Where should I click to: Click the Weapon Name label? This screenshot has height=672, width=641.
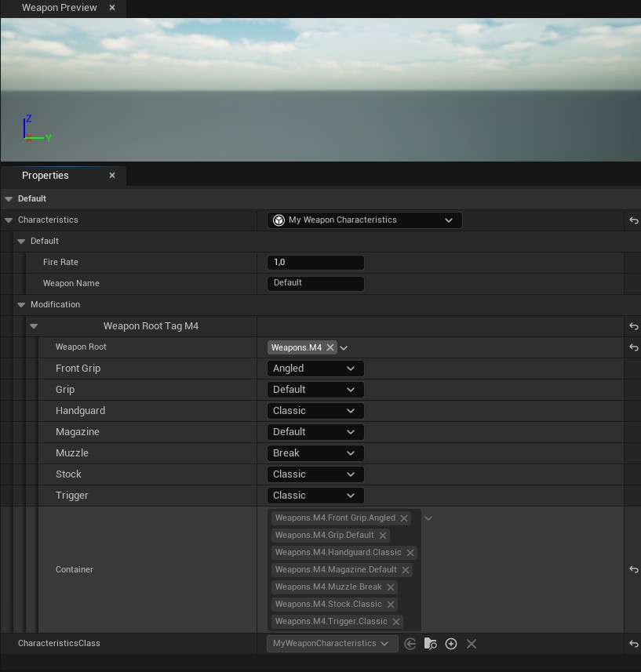pos(71,283)
